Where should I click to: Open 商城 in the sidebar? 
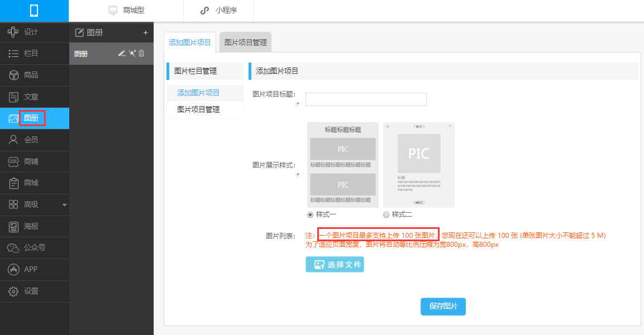pos(35,183)
